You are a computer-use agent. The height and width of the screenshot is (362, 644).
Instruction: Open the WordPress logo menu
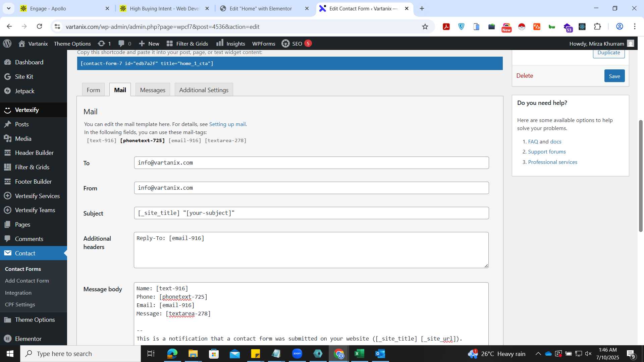7,44
